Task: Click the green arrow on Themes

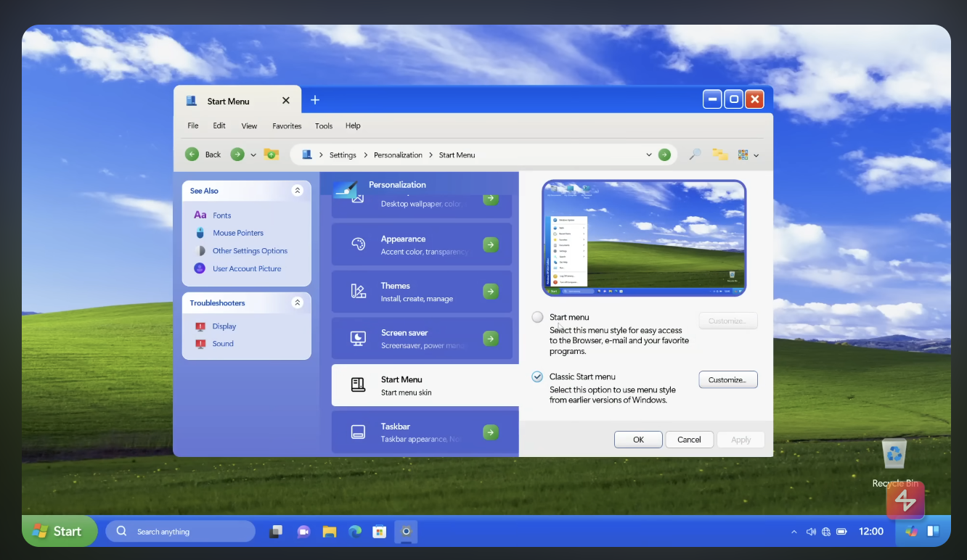Action: click(x=491, y=292)
